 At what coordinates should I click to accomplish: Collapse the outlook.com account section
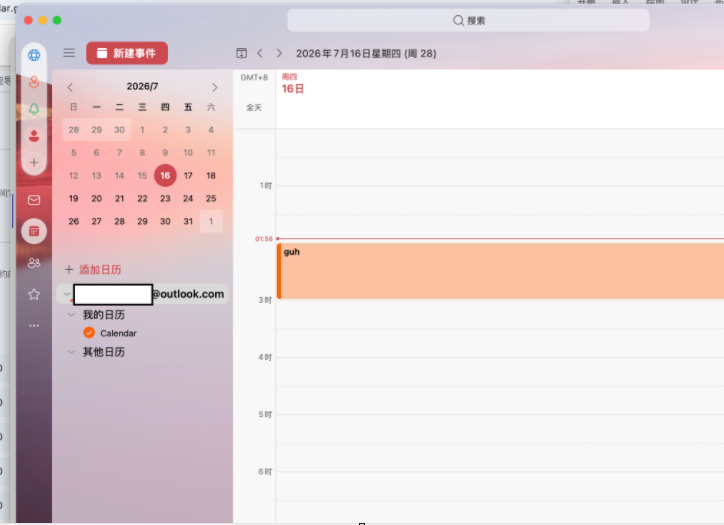point(66,294)
